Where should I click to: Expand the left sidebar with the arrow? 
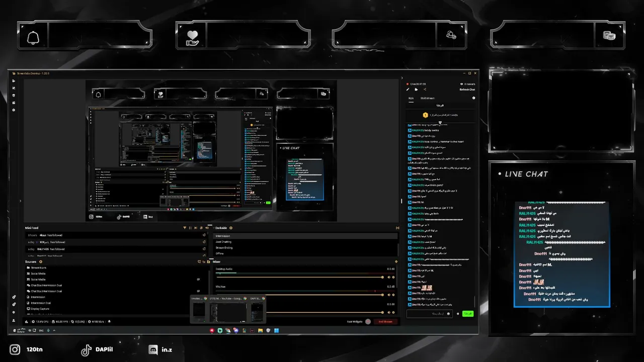click(x=20, y=201)
